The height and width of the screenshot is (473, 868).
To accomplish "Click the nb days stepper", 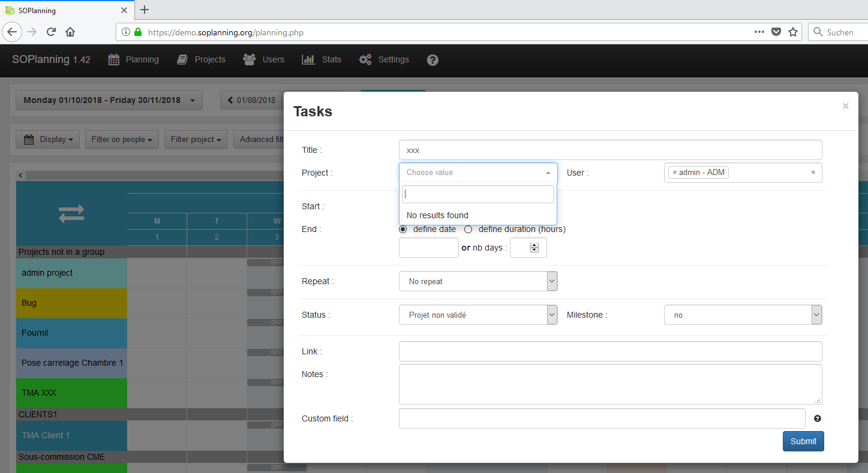I will pyautogui.click(x=534, y=248).
